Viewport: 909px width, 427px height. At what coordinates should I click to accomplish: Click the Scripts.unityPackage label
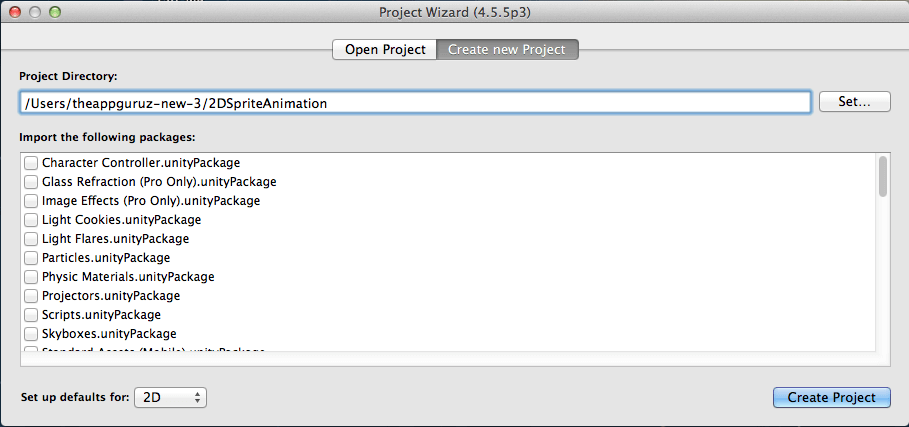tap(101, 315)
